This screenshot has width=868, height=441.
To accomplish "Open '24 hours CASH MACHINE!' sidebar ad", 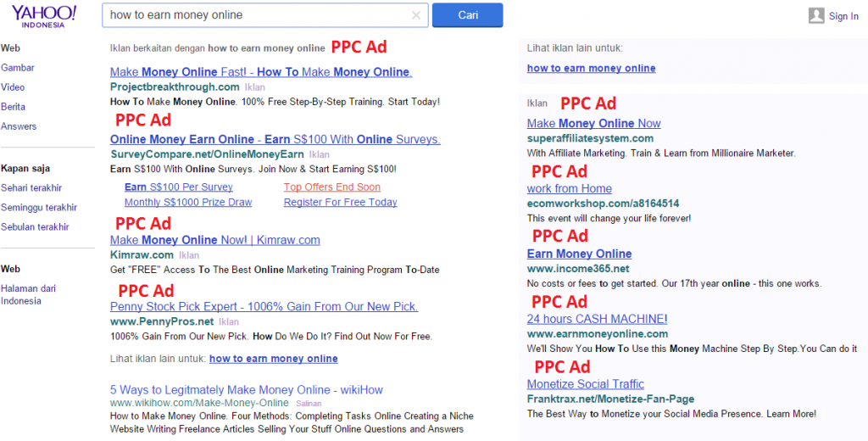I will [x=597, y=319].
